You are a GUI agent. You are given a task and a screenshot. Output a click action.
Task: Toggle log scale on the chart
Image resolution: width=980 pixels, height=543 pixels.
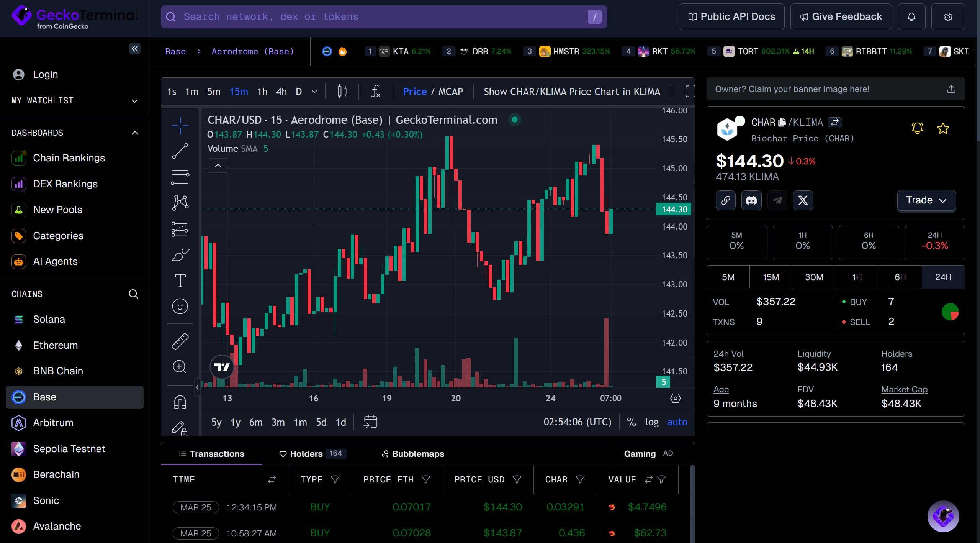coord(652,422)
